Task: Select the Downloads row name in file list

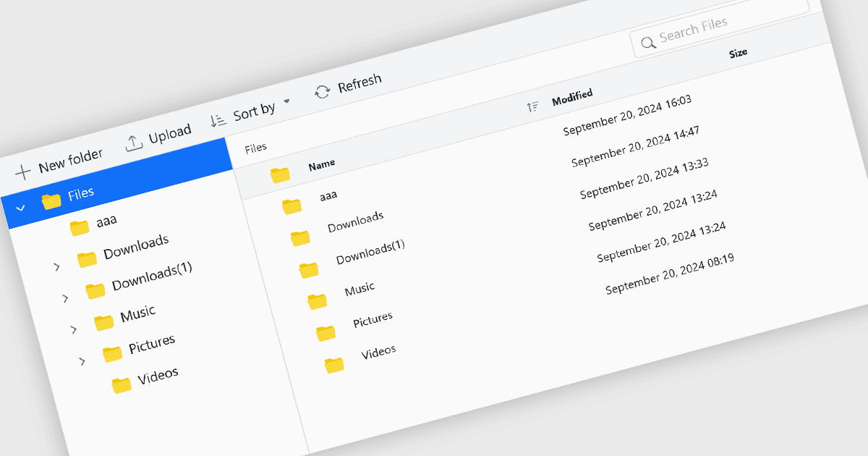Action: click(x=355, y=222)
